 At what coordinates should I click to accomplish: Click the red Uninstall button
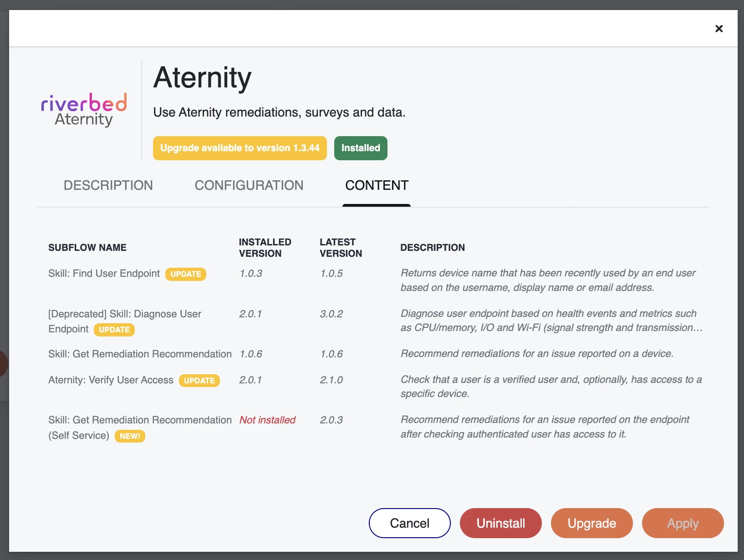tap(501, 523)
